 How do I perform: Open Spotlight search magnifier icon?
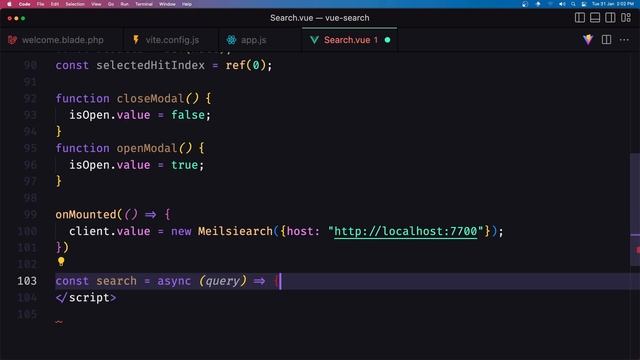pos(573,4)
